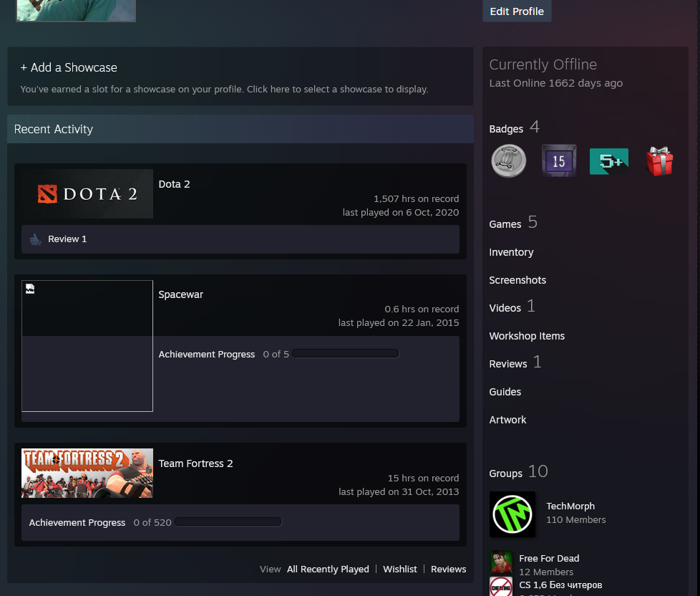Click the Spacewar broken image icon
Viewport: 700px width, 596px height.
pos(30,289)
